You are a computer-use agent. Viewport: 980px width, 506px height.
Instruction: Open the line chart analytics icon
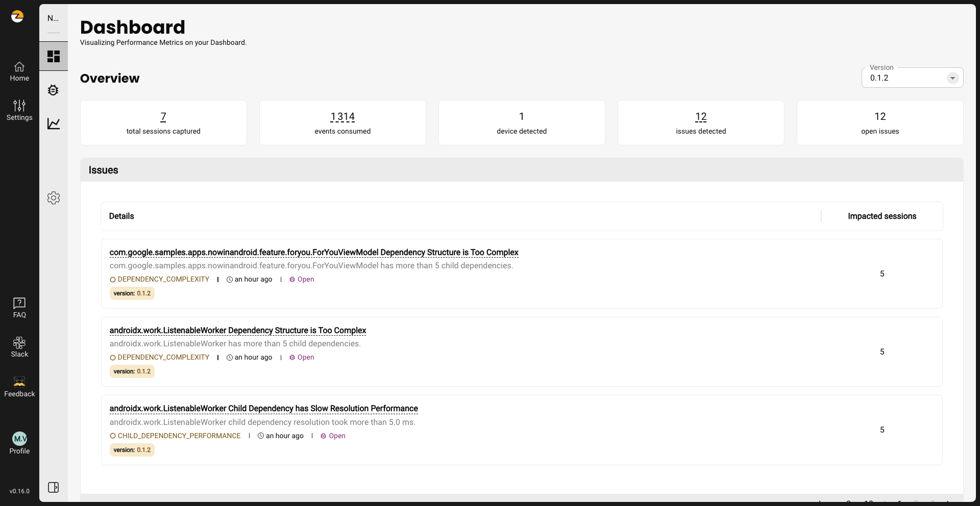[x=54, y=123]
